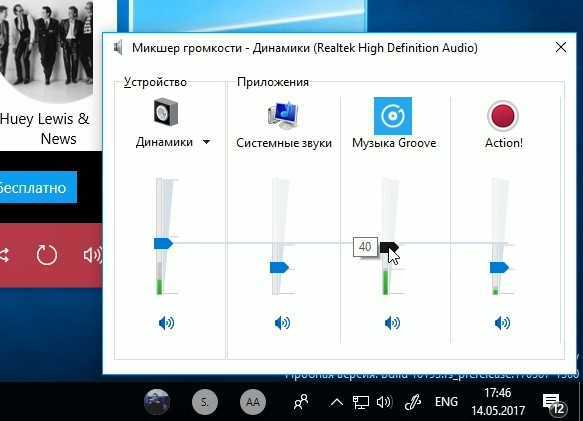
Task: Open Системные звуки icon in mixer
Action: [x=283, y=114]
